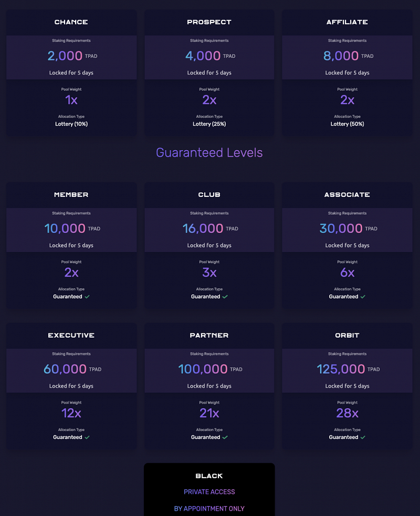Open the BLACK private access card

click(x=209, y=490)
